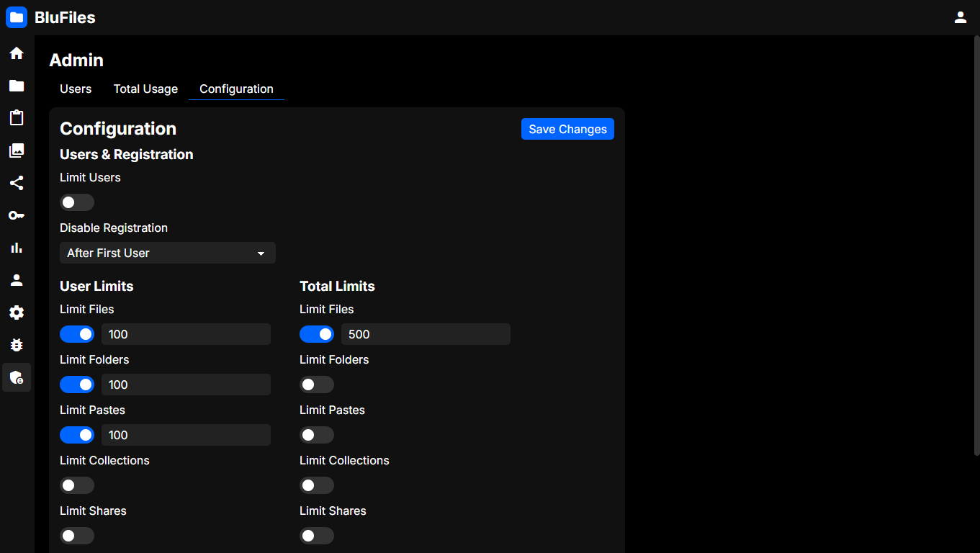Click the Save Changes button

[567, 129]
